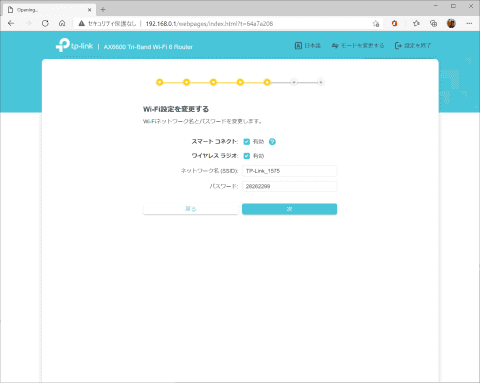Click the 戻る back button

click(191, 209)
